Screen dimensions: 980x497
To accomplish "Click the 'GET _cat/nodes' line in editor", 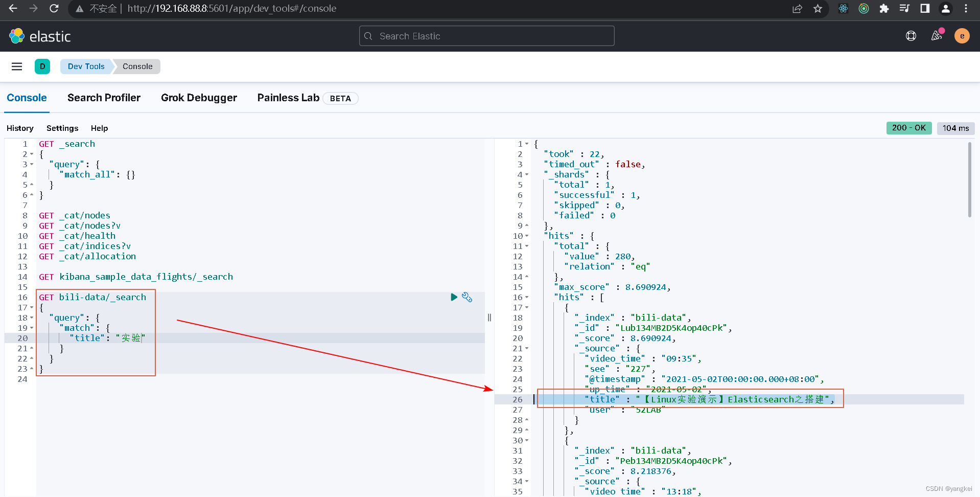I will 75,215.
